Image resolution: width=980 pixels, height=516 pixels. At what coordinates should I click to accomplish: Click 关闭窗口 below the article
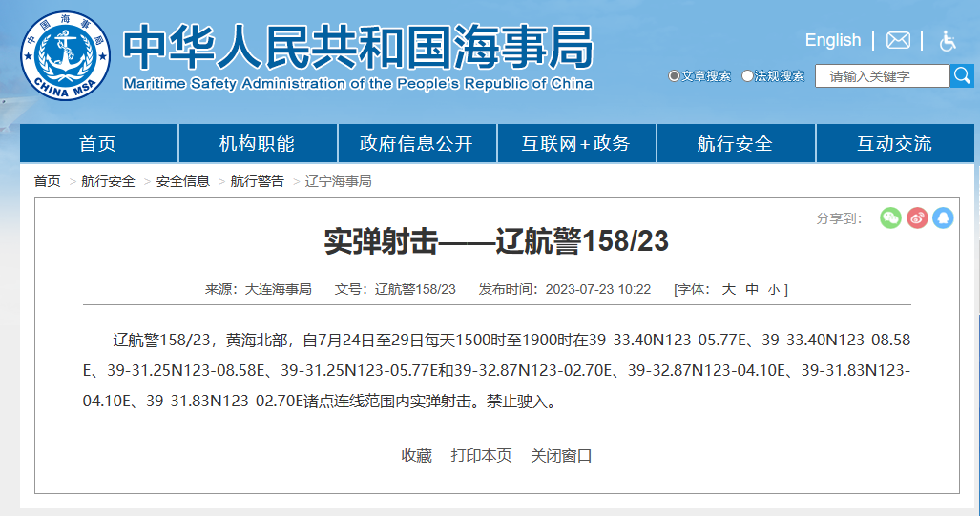point(561,455)
